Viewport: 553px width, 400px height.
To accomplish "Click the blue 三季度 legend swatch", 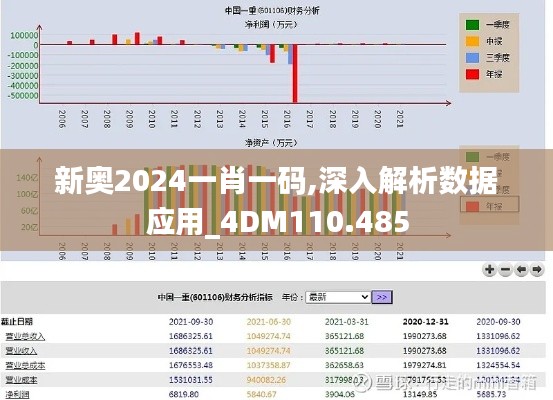I will click(472, 58).
